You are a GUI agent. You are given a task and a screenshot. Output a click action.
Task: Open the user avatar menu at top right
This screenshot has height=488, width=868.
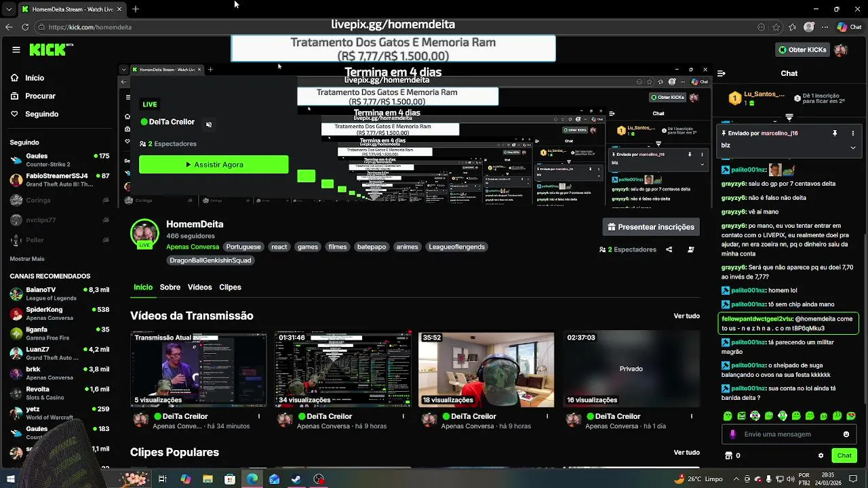pos(841,50)
